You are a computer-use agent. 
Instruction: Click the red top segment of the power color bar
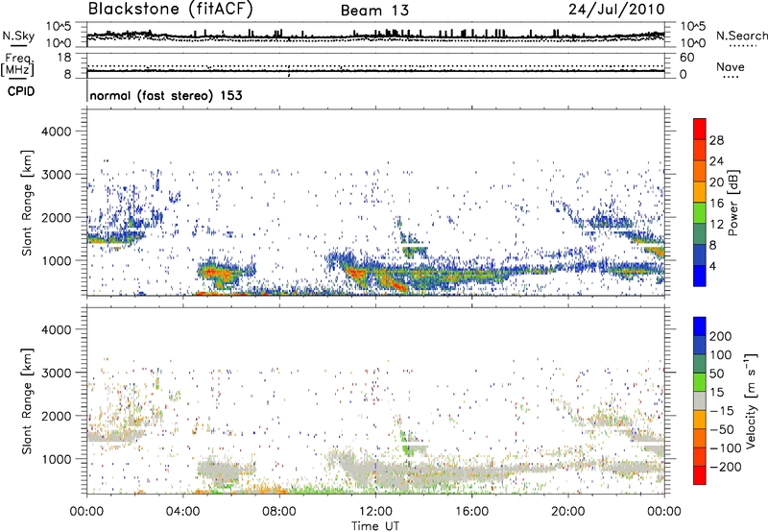point(700,129)
